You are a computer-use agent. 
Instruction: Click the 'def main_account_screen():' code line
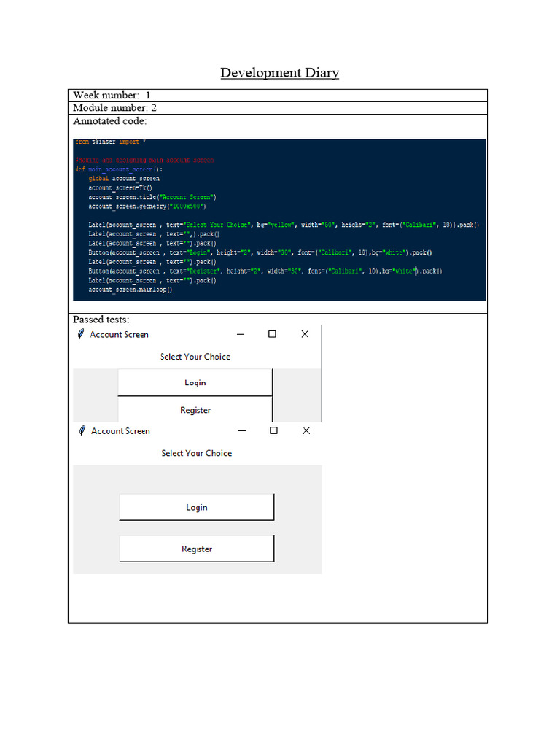click(119, 169)
